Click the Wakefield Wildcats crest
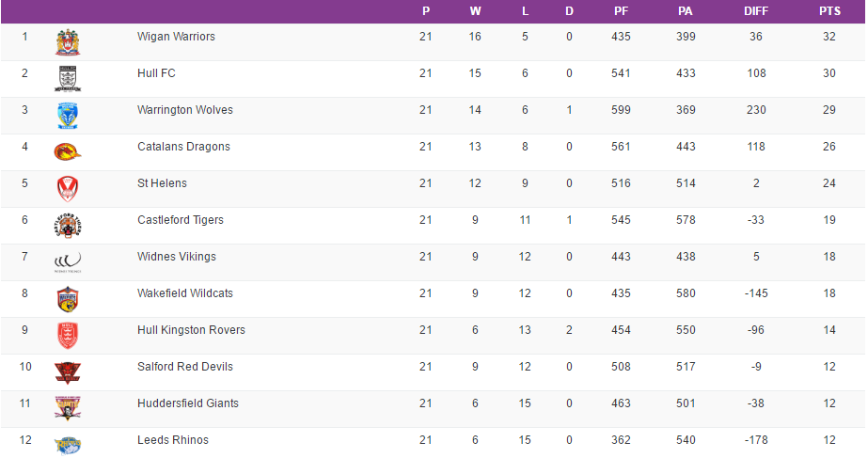 tap(68, 298)
